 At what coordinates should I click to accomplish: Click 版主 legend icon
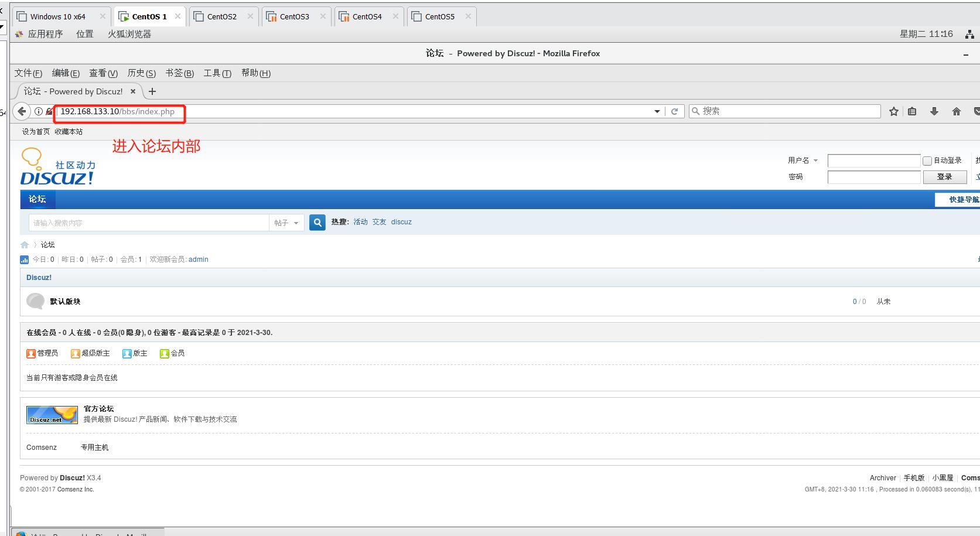tap(127, 353)
